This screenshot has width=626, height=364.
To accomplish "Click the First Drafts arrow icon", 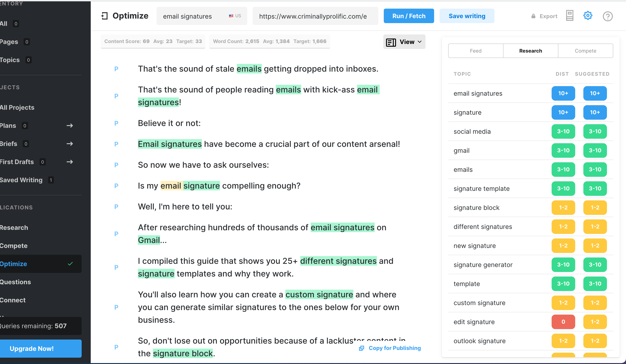I will pyautogui.click(x=70, y=162).
